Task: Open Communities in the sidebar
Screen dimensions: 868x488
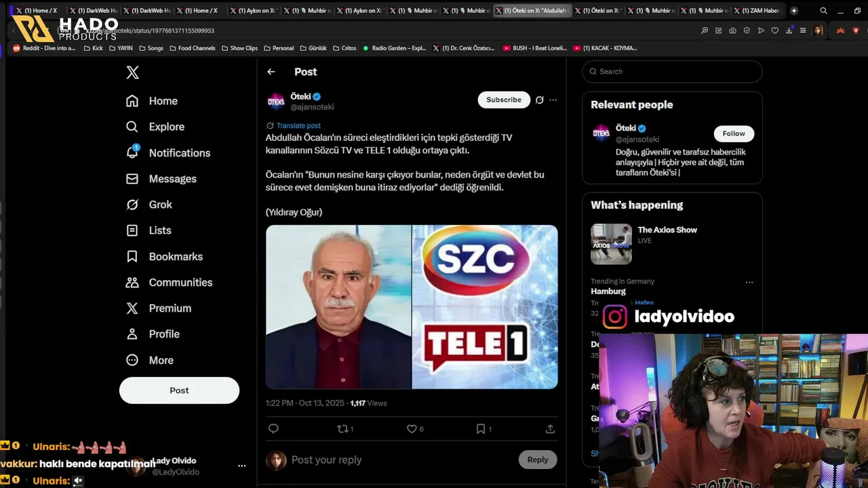Action: click(169, 283)
